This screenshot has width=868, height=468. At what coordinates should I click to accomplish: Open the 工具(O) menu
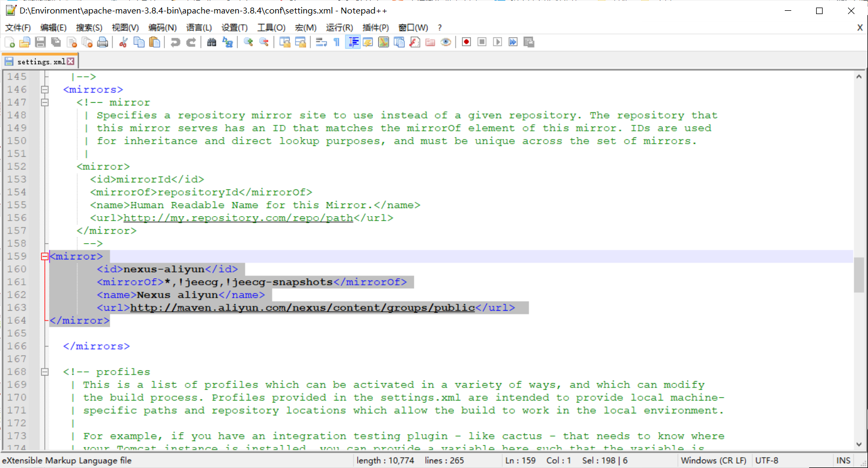click(271, 28)
